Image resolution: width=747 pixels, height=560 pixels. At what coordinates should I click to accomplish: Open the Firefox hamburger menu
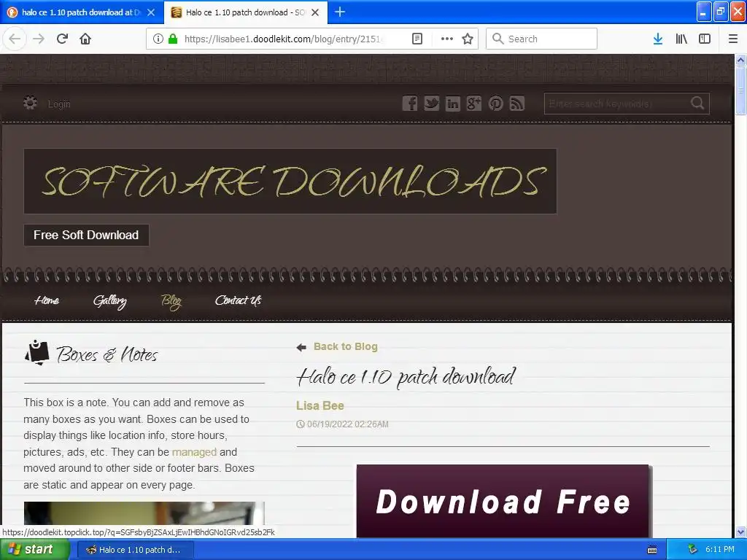point(733,39)
